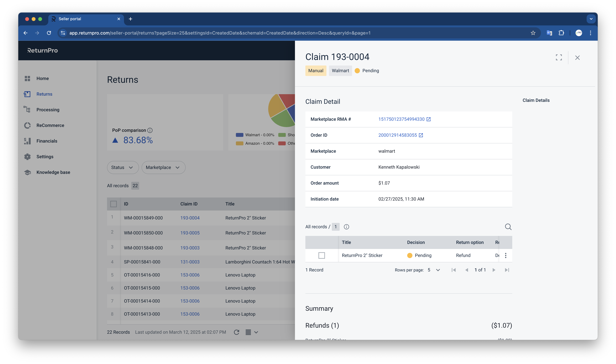Select ReCommerce from the sidebar
Viewport: 616px width, 364px height.
[50, 125]
